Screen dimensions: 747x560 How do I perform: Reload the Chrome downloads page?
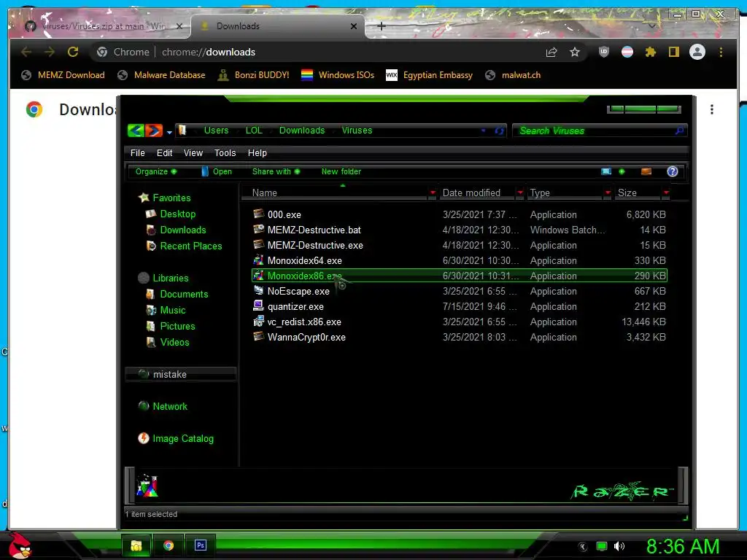pyautogui.click(x=73, y=52)
